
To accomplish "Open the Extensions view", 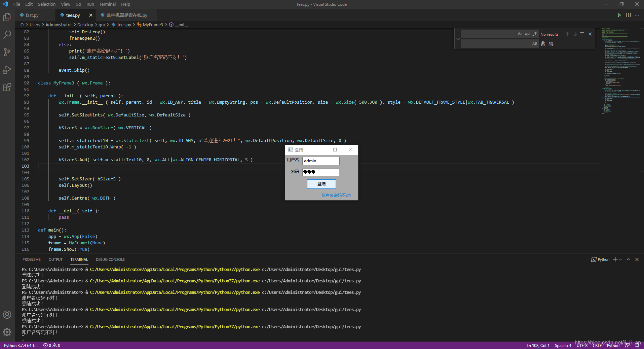I will click(7, 87).
